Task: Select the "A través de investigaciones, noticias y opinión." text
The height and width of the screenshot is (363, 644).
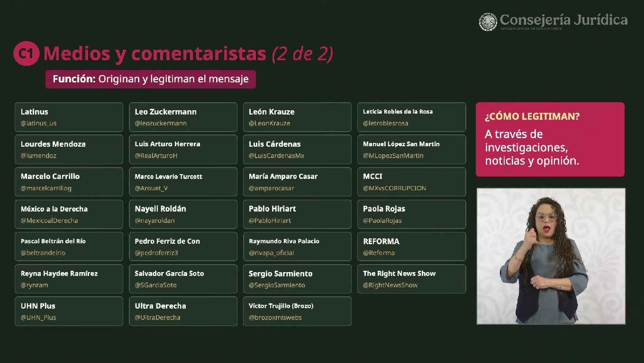Action: [532, 147]
